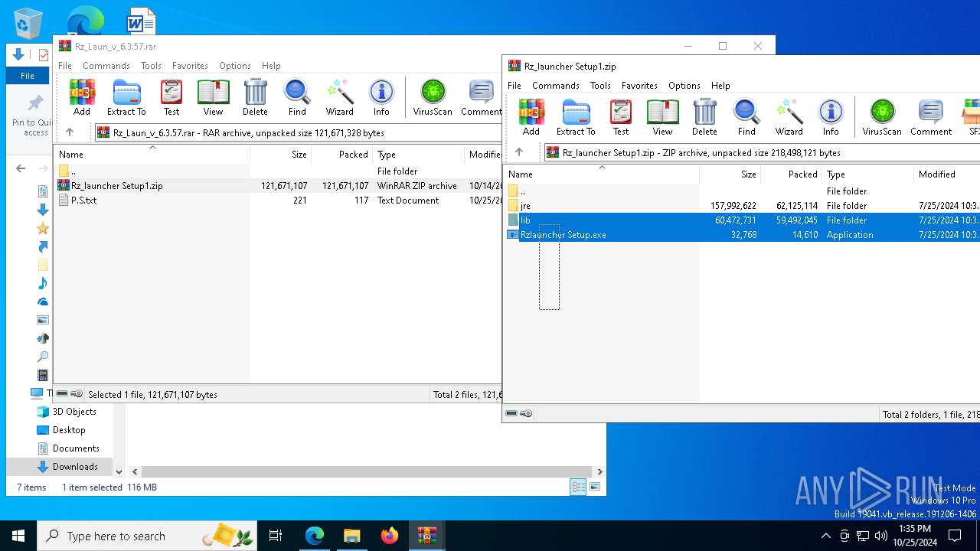
Task: Open Firefox from taskbar
Action: (390, 536)
